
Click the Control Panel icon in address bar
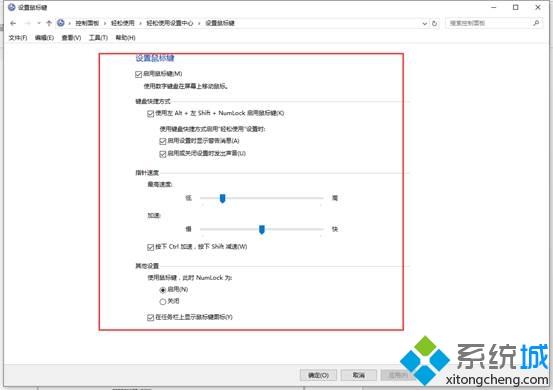coord(61,23)
